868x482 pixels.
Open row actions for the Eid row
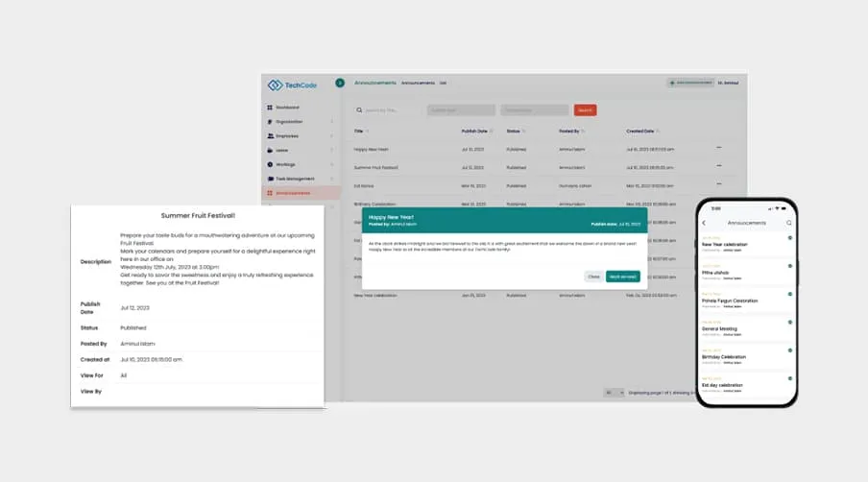[719, 183]
